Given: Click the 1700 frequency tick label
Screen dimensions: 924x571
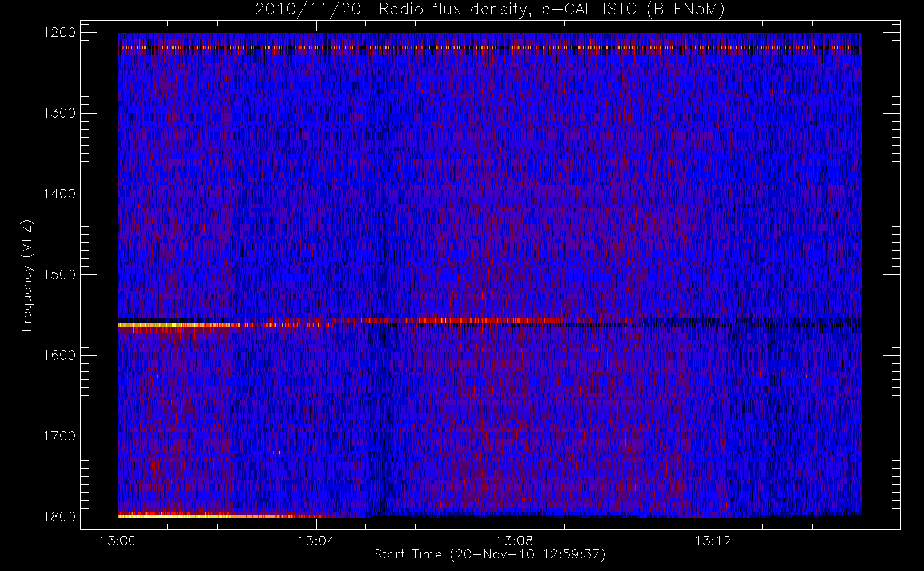Looking at the screenshot, I should 59,436.
